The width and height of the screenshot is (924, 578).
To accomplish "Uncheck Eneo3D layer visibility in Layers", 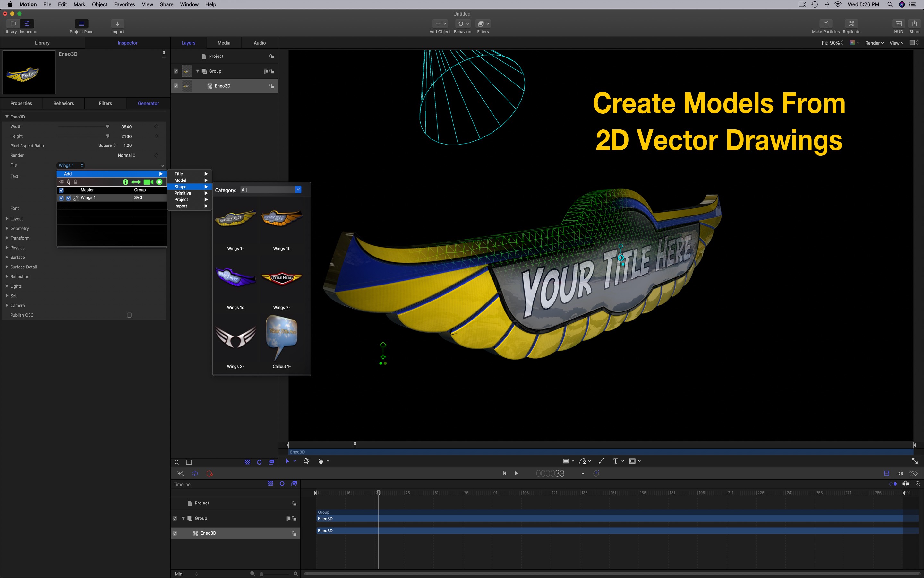I will [175, 86].
